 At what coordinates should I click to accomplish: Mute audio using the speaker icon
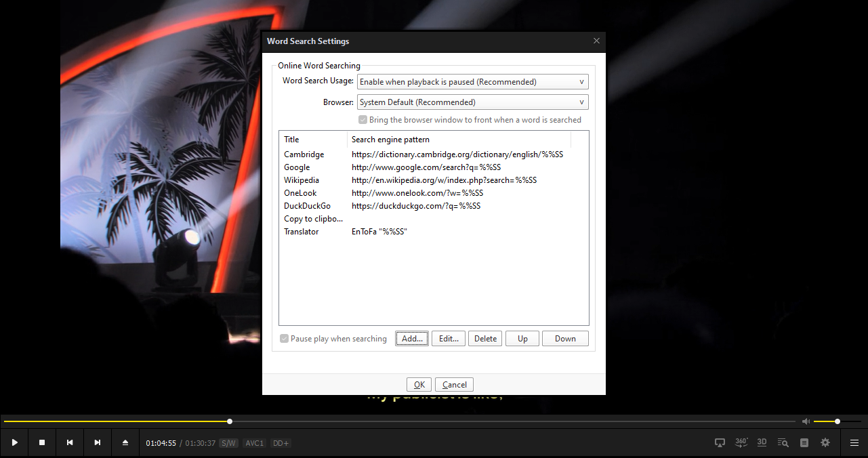[x=806, y=421]
